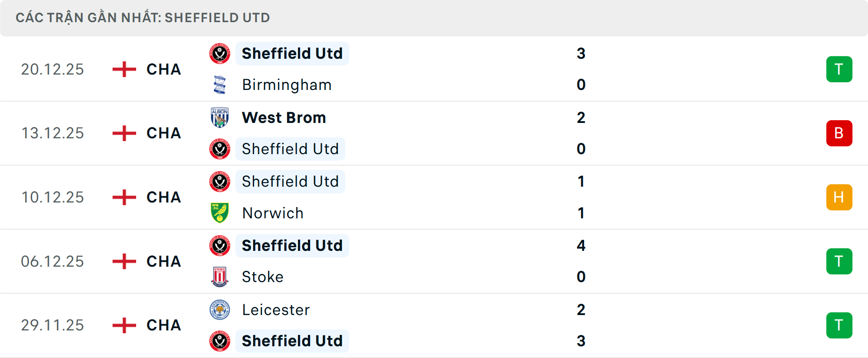Select the Norwich canary club badge
Screen dimensions: 868x358
point(220,213)
